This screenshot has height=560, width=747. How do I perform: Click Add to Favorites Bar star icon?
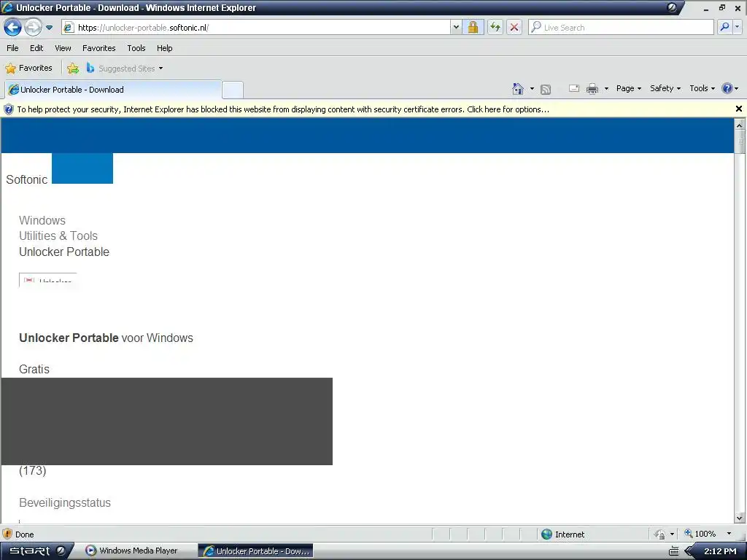click(x=73, y=68)
